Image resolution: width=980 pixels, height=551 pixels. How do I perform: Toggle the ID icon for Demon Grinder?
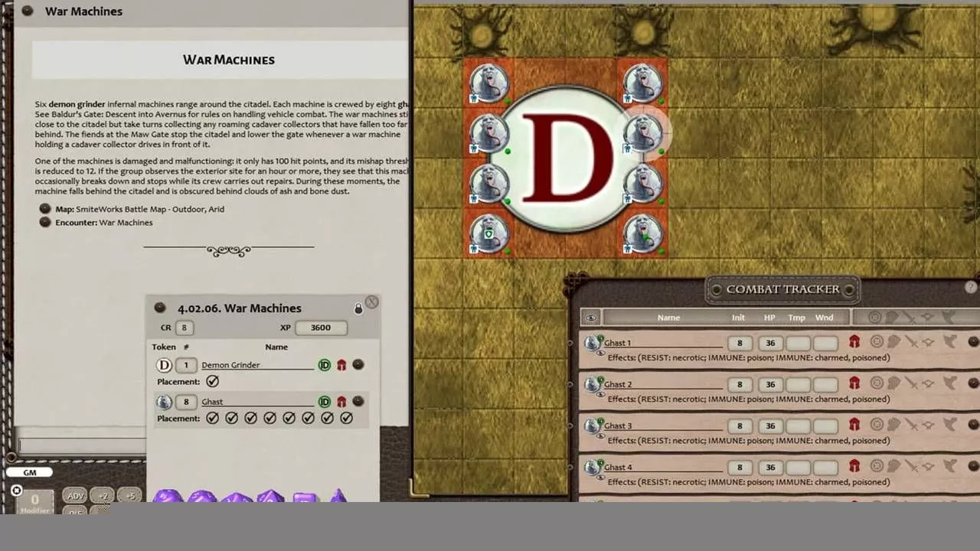point(325,365)
